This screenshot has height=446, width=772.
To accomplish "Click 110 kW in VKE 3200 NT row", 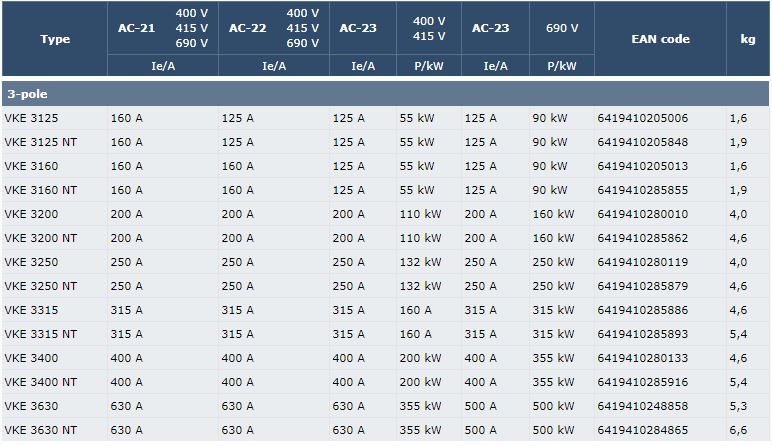I will coord(420,238).
